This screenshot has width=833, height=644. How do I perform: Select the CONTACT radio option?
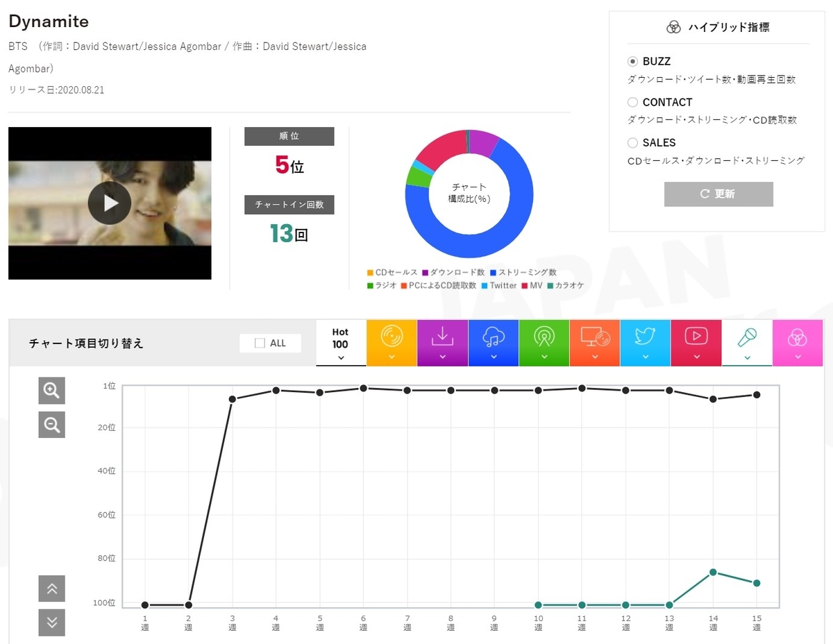point(632,102)
